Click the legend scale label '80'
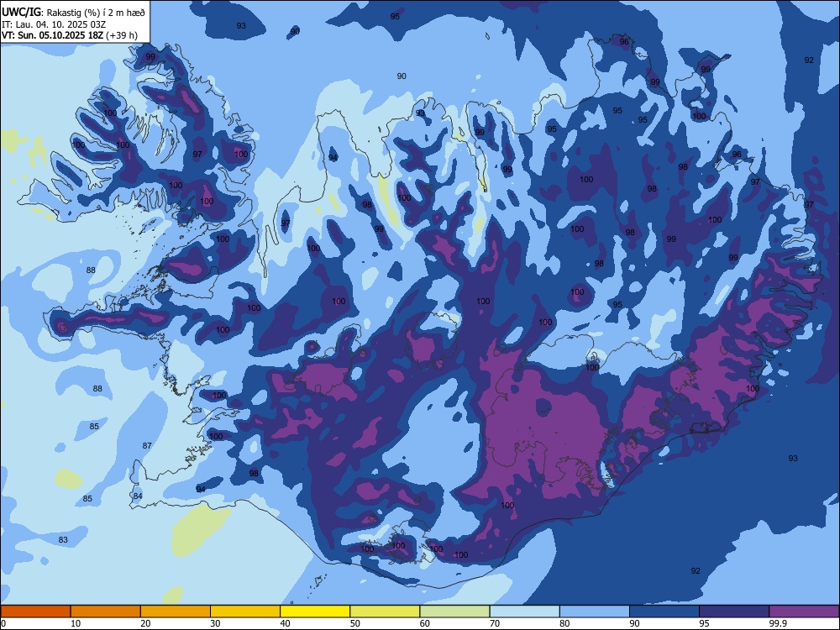Image resolution: width=840 pixels, height=630 pixels. 564,623
